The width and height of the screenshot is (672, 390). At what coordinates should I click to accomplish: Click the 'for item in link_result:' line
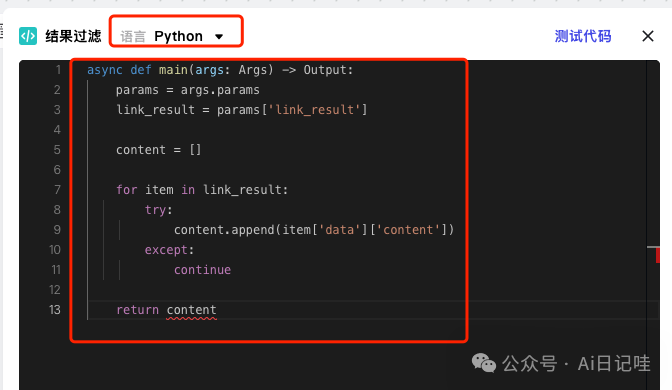pos(202,189)
